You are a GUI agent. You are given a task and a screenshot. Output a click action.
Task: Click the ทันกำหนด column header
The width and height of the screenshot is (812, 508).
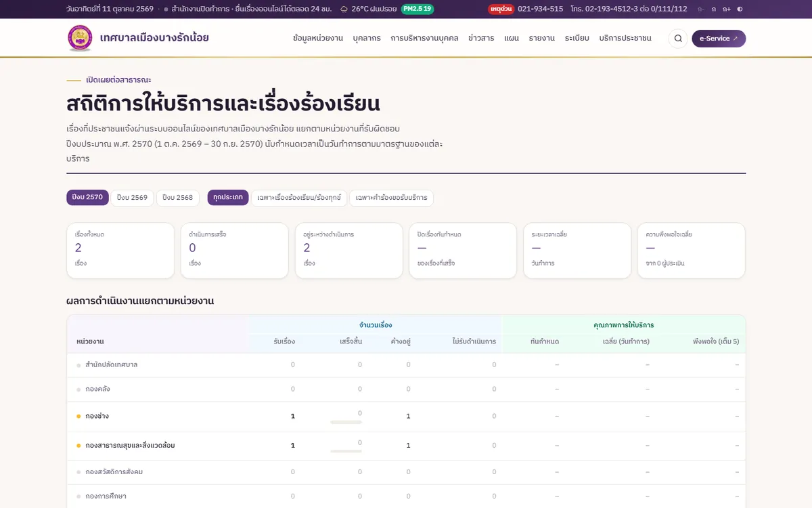pos(545,341)
